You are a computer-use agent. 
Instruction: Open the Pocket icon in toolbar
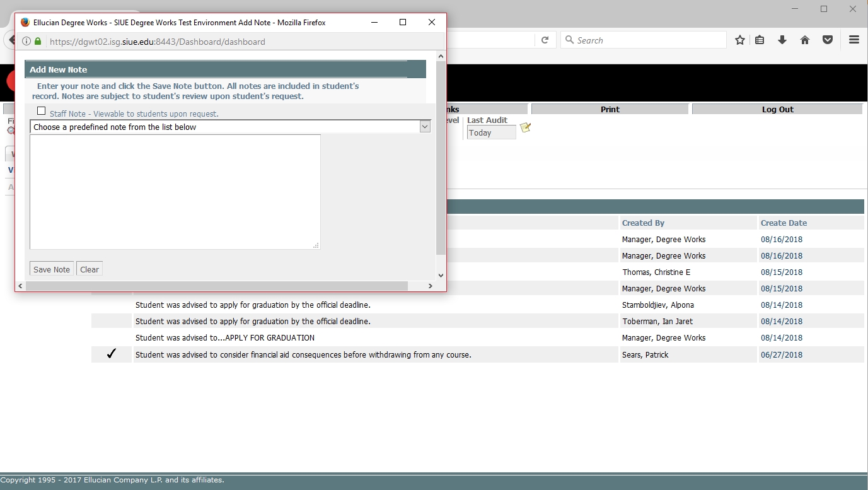[828, 40]
